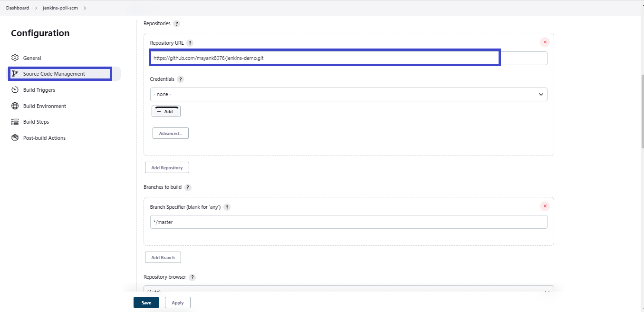Click the General gear icon
Viewport: 644px width, 312px height.
[x=15, y=58]
